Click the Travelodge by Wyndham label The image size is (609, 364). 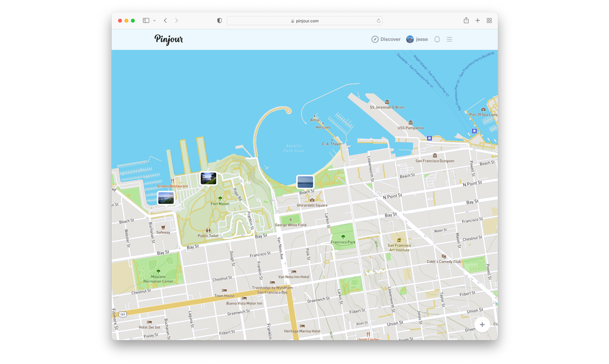click(x=272, y=290)
